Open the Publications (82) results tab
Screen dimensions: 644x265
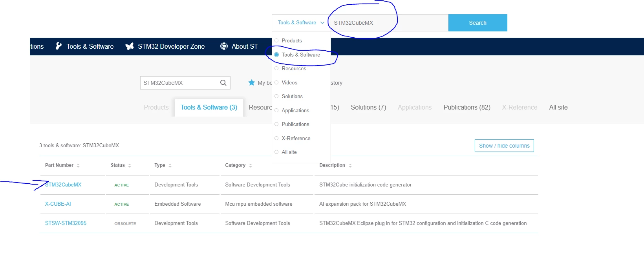coord(467,108)
